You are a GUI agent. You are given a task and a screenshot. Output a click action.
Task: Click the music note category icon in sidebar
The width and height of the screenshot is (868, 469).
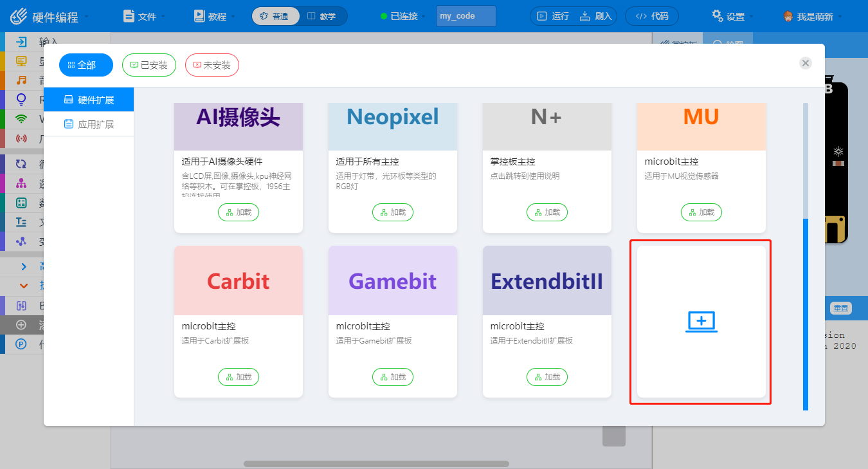point(22,80)
